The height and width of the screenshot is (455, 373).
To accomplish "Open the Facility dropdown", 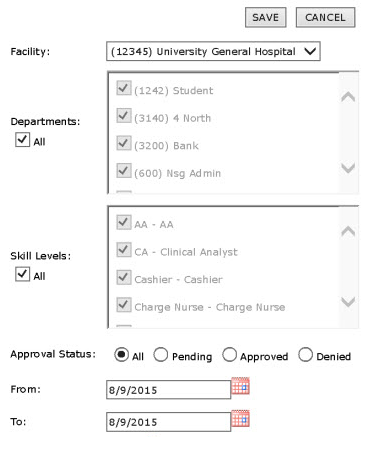I will (213, 51).
